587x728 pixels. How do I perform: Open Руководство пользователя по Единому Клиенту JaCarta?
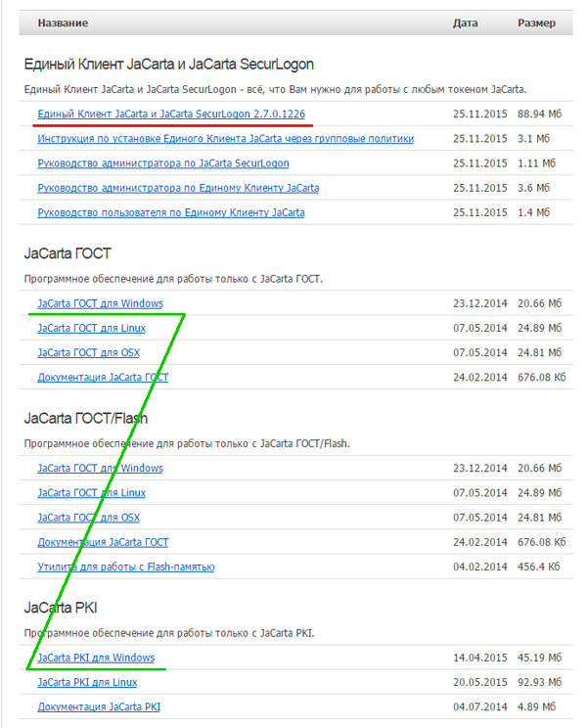coord(171,212)
